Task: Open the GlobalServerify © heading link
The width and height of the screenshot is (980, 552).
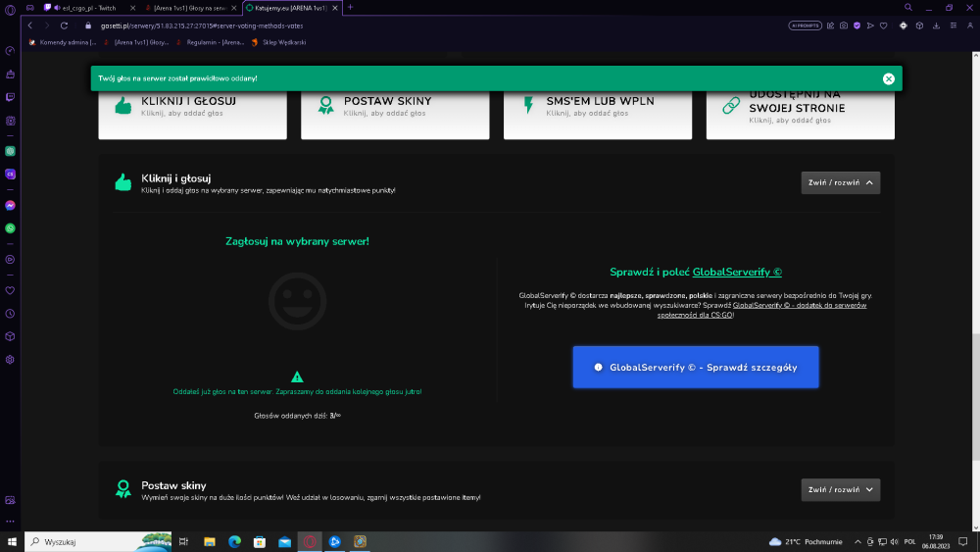Action: click(x=737, y=272)
